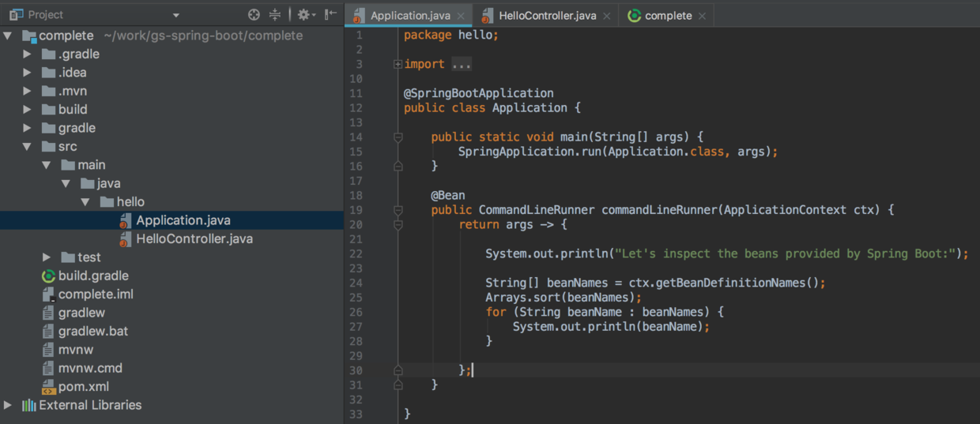The image size is (980, 424).
Task: Expand the gradle folder
Action: 27,128
